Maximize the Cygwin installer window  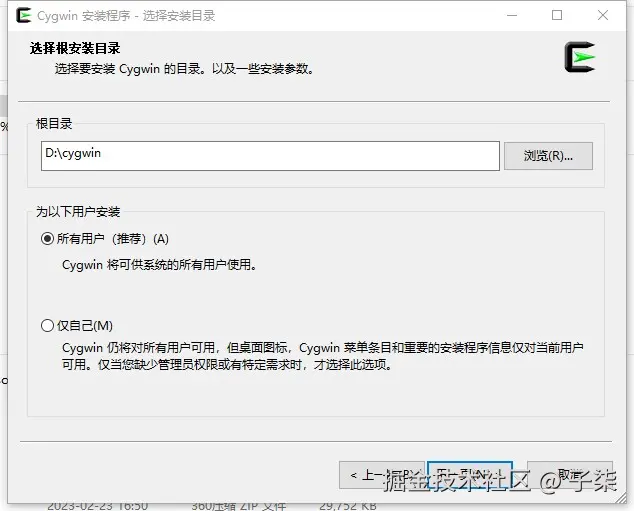[x=557, y=15]
